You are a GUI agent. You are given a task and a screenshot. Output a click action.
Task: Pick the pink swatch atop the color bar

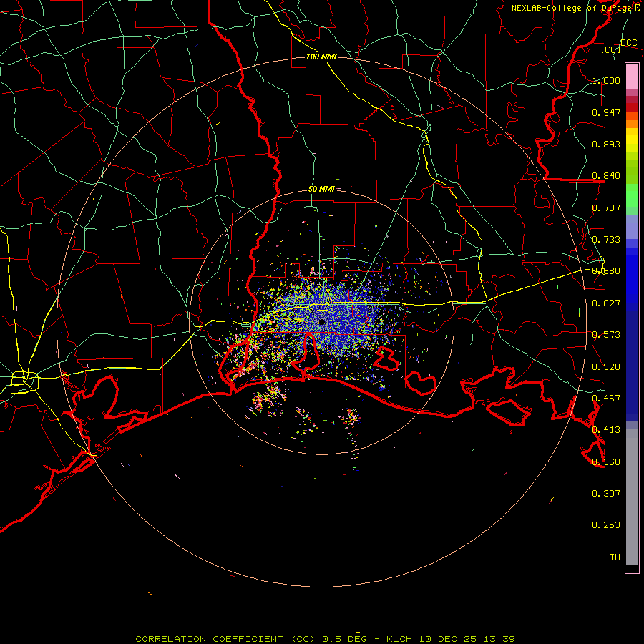632,76
